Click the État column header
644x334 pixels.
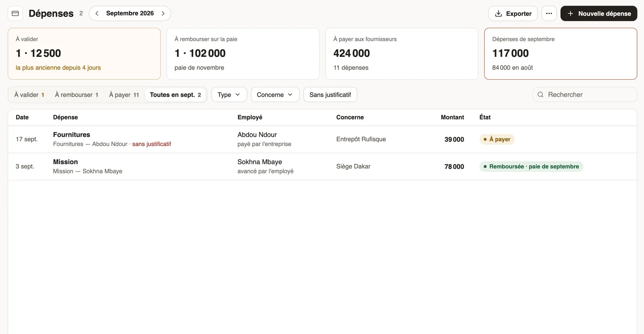click(485, 117)
